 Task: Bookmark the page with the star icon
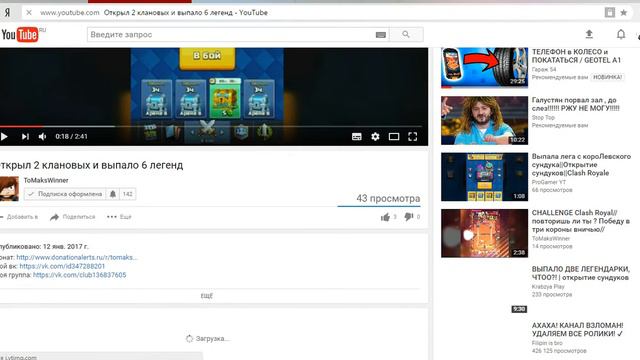point(624,13)
